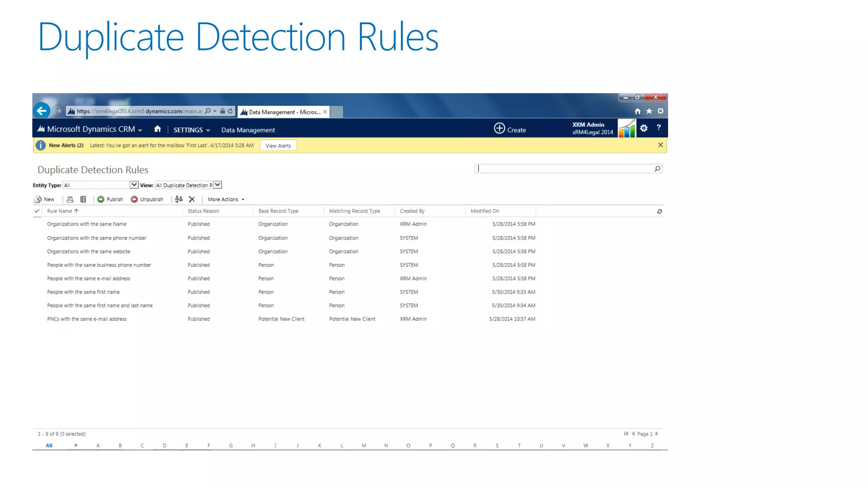Create a New duplicate detection rule
Viewport: 868px width, 488px height.
click(x=45, y=200)
